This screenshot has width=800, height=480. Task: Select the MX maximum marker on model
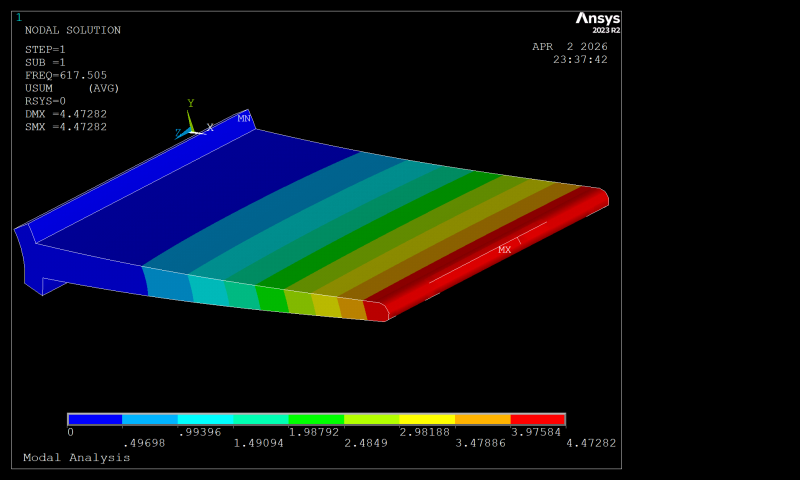tap(505, 249)
